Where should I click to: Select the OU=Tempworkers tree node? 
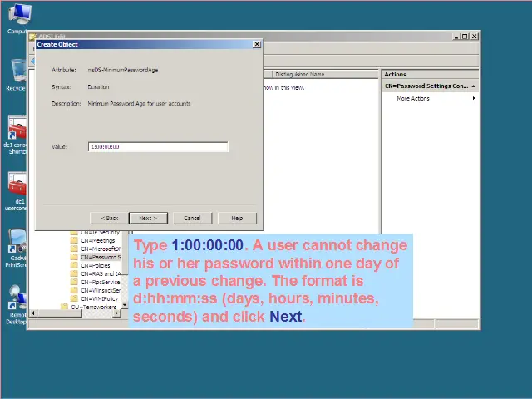[x=94, y=307]
